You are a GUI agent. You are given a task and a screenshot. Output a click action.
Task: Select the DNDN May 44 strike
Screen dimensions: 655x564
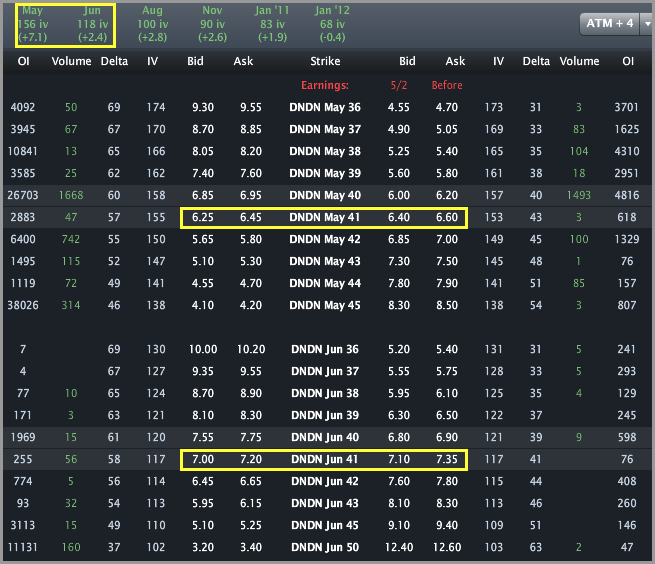point(325,283)
